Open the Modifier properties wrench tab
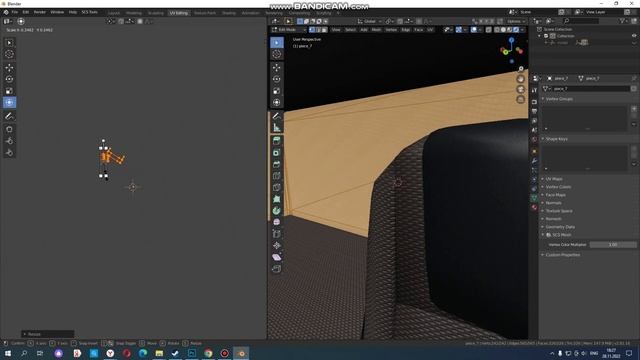Screen dimensions: 640x360 tap(534, 161)
